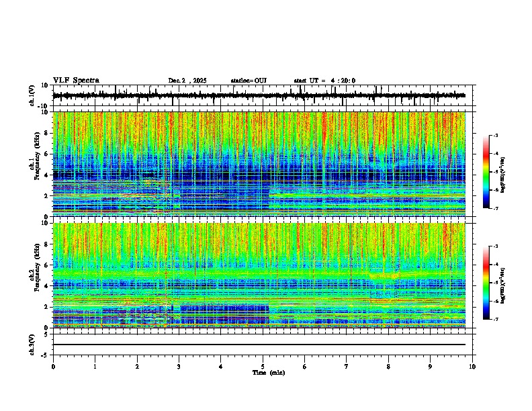Click time axis tick label "9"
The height and width of the screenshot is (411, 532).
(430, 367)
